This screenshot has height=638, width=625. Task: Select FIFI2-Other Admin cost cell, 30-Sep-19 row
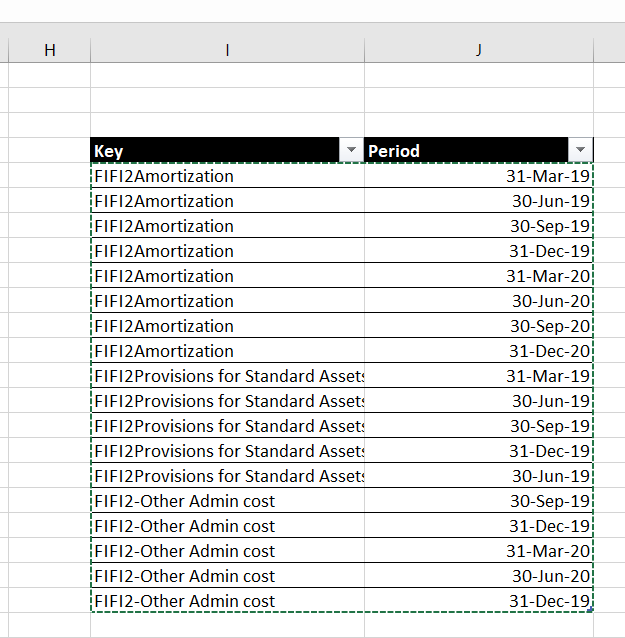click(x=227, y=501)
